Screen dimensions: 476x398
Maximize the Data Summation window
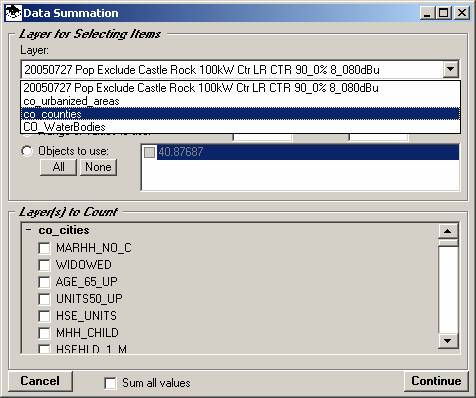(444, 13)
